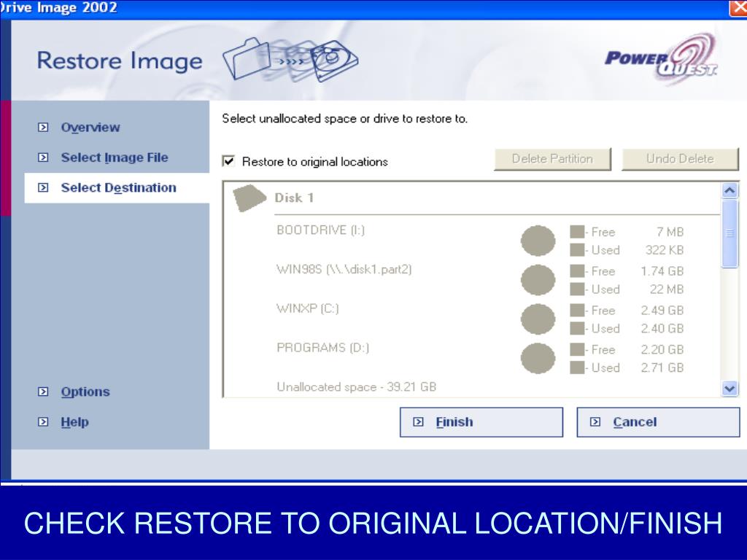The width and height of the screenshot is (747, 560).
Task: Click the disk list scrollbar thumb
Action: click(729, 234)
